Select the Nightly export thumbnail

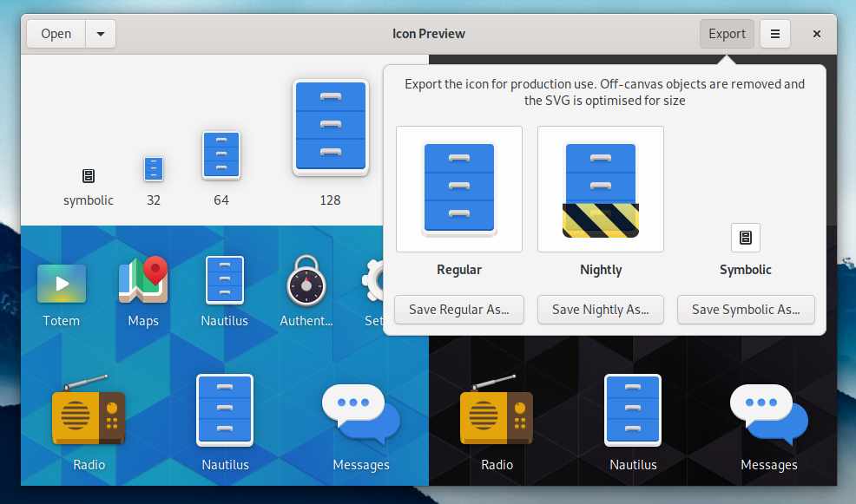pyautogui.click(x=601, y=189)
